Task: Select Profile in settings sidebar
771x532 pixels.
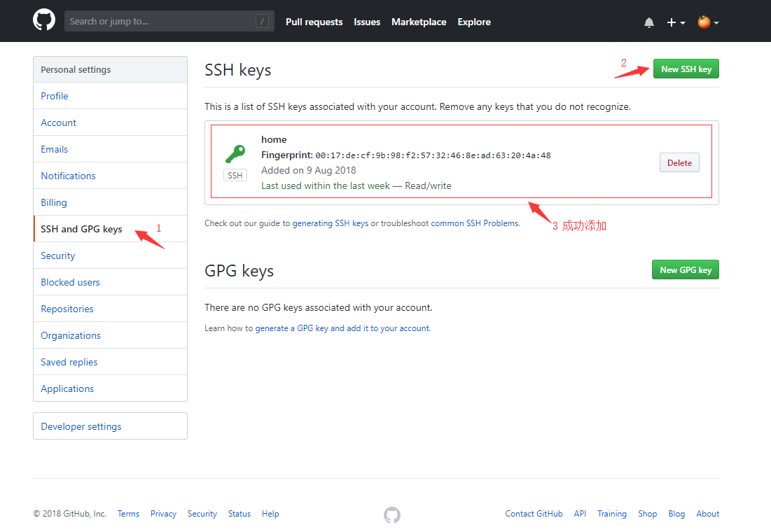Action: point(55,96)
